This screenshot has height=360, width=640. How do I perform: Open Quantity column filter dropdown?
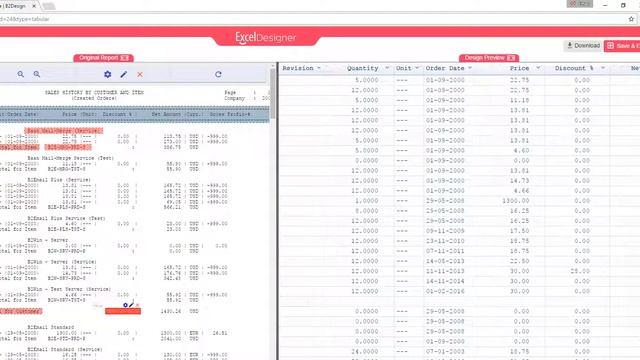pos(387,68)
